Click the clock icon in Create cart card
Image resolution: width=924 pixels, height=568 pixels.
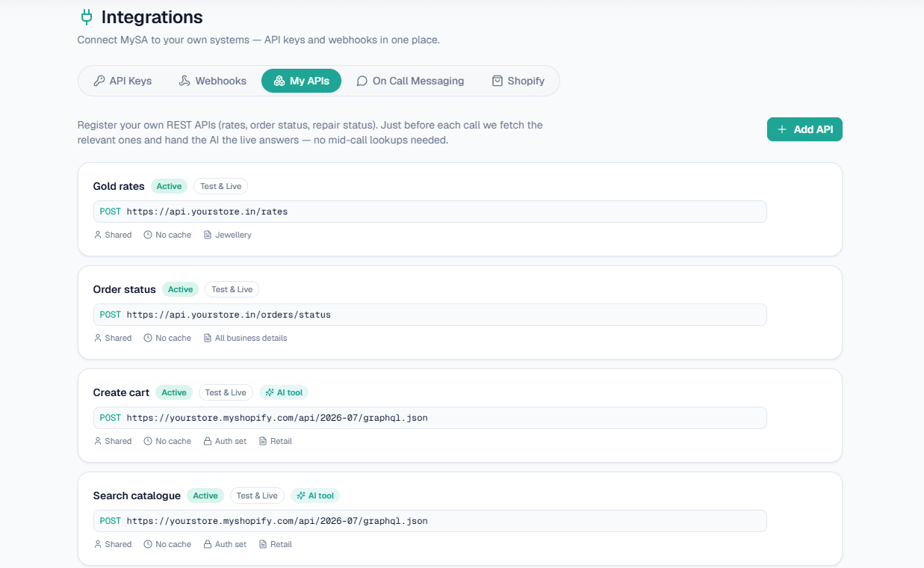(148, 441)
